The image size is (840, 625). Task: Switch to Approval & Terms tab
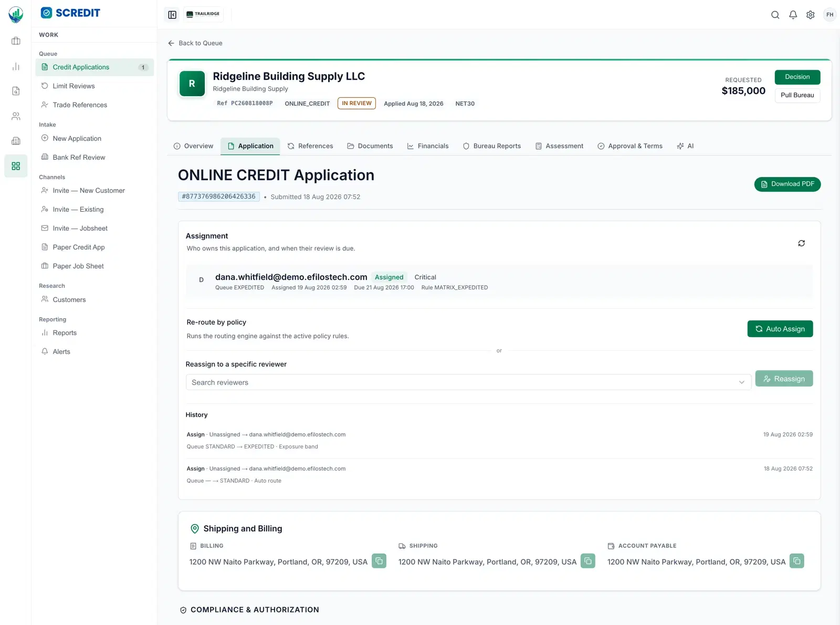click(x=630, y=146)
